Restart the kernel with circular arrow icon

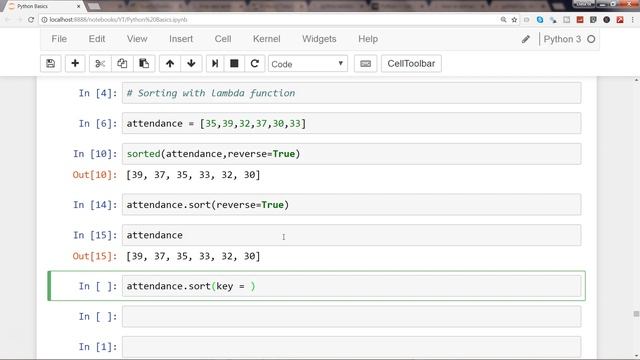click(255, 64)
